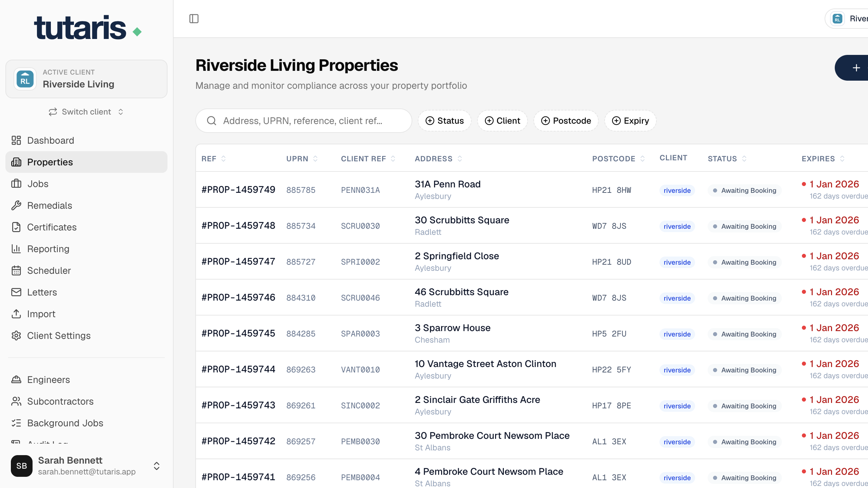Click expiry date for 10 Vantage Street
868x488 pixels.
[834, 364]
